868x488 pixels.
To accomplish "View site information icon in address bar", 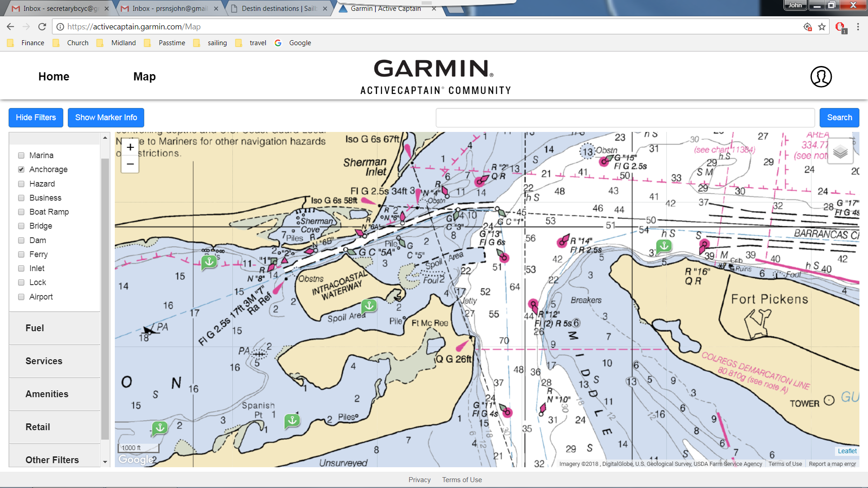I will point(60,27).
